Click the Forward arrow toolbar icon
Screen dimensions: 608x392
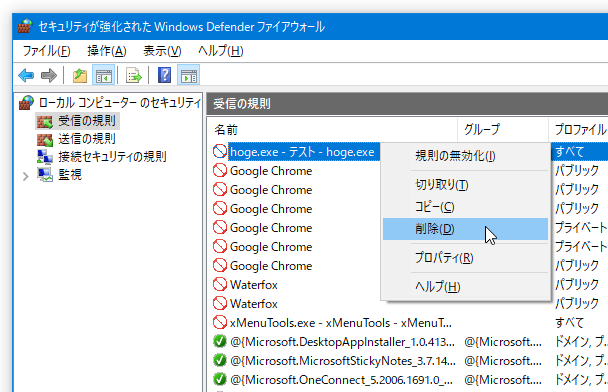[x=49, y=75]
